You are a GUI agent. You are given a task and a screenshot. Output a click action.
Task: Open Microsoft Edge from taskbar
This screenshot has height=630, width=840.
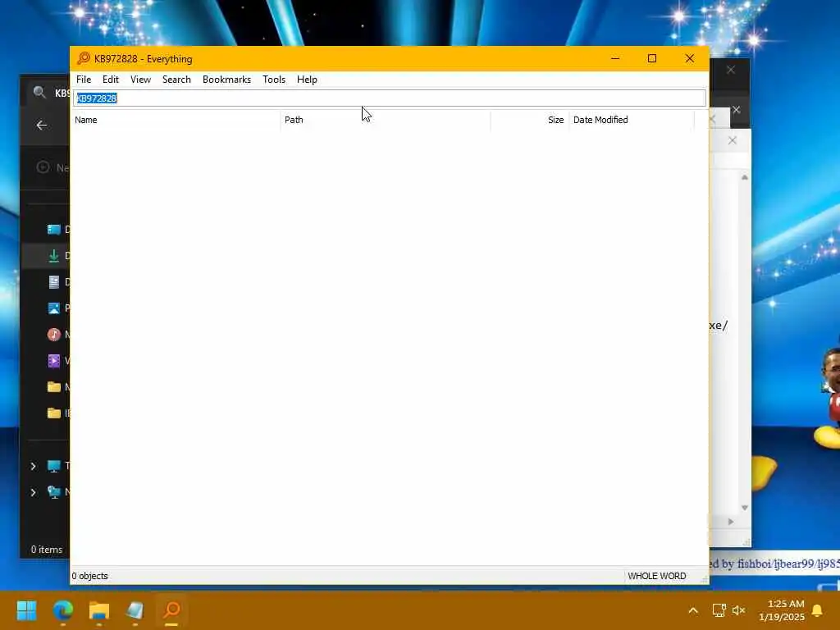click(x=62, y=610)
